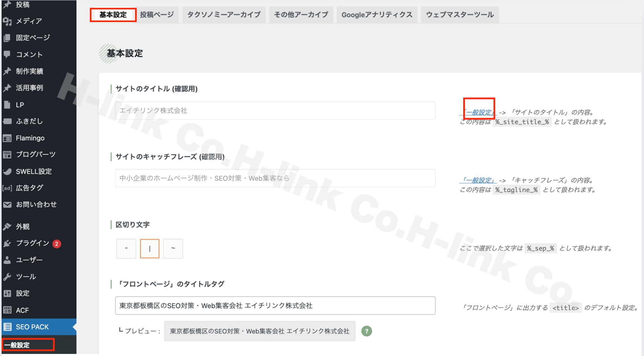Open 一般設定 under SEO PACK
The image size is (644, 356).
tap(17, 345)
